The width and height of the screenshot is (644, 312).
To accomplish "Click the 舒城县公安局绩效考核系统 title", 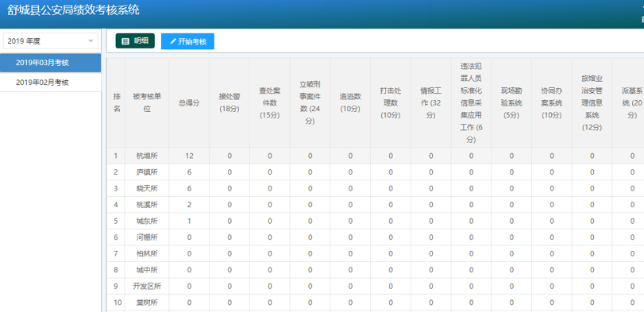I will 74,10.
